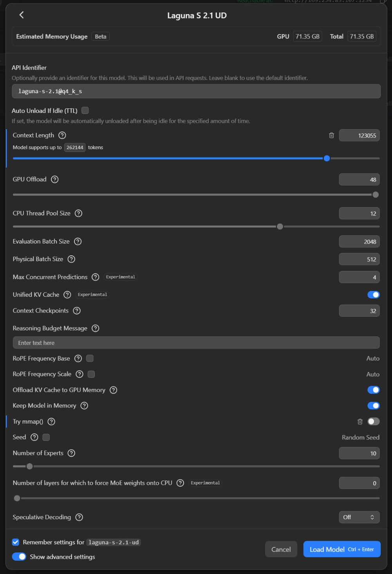392x574 pixels.
Task: Check the RoPE Frequency Scale checkbox
Action: pyautogui.click(x=91, y=374)
